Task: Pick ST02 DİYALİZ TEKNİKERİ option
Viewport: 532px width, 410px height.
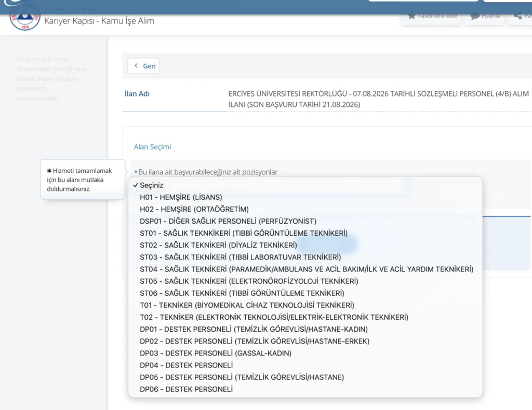Action: pos(305,245)
